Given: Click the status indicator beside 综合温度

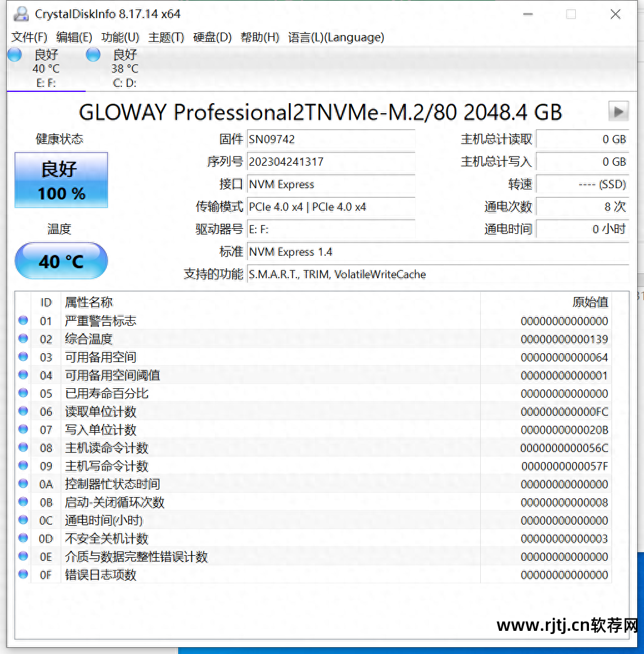Looking at the screenshot, I should pyautogui.click(x=23, y=338).
